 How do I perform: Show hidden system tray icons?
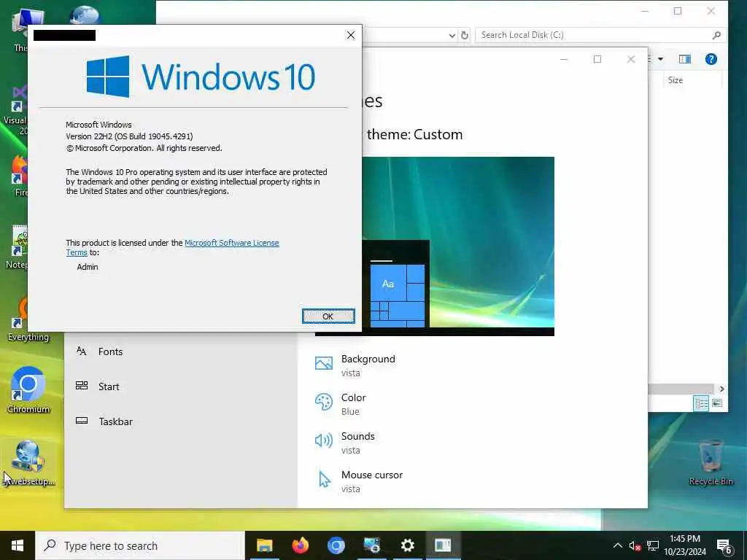click(x=617, y=545)
